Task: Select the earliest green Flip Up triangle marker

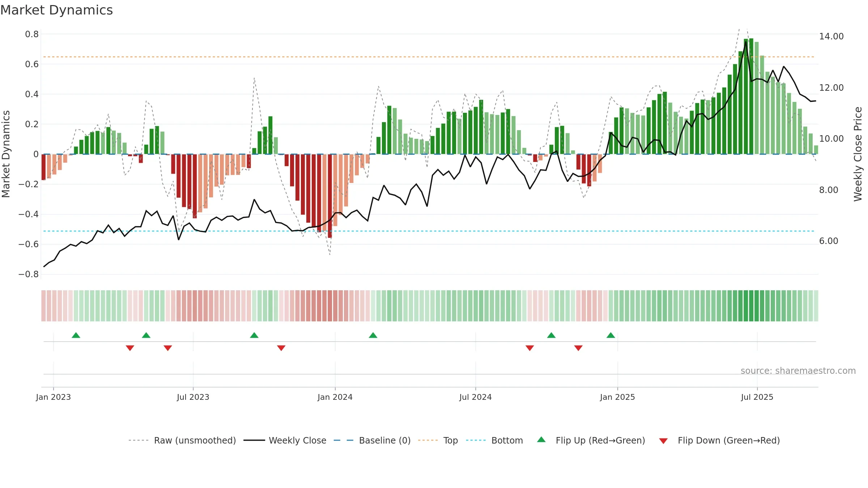Action: coord(76,335)
